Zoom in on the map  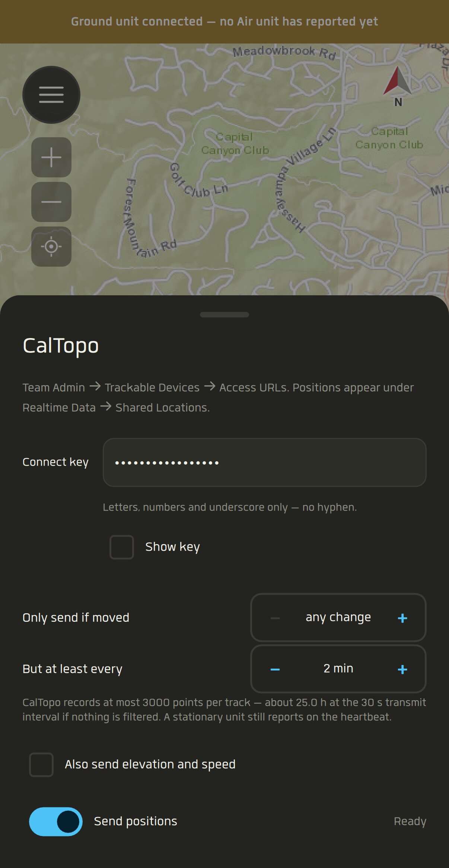point(51,157)
